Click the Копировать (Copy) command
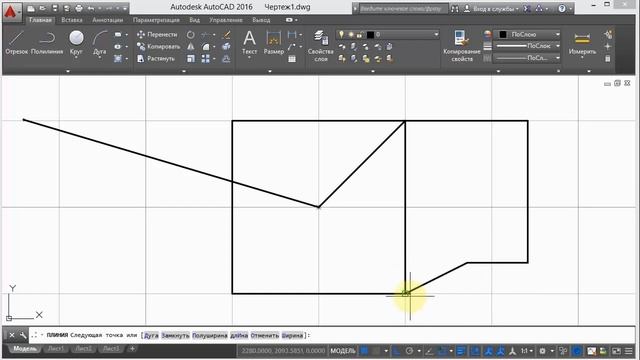The image size is (640, 360). 158,47
